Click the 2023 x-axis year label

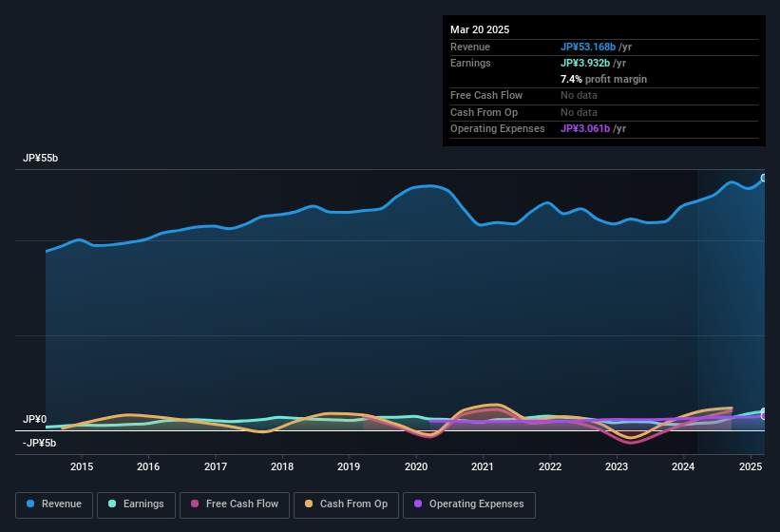617,466
